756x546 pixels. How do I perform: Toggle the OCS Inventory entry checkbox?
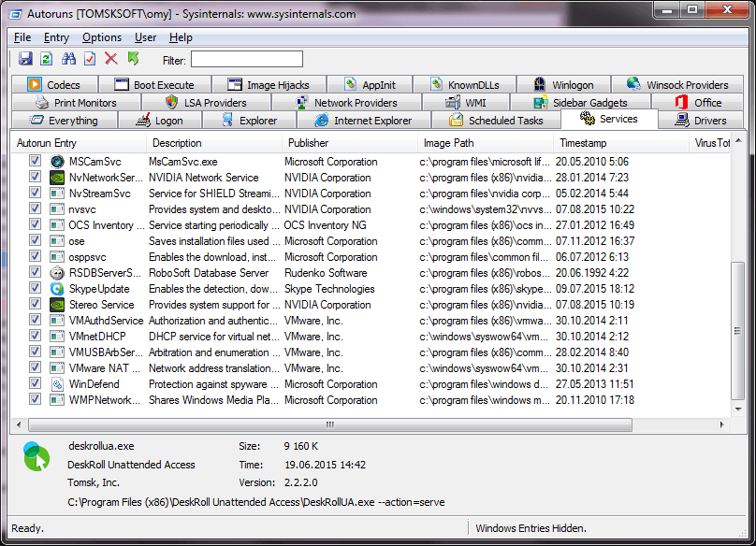[x=35, y=224]
